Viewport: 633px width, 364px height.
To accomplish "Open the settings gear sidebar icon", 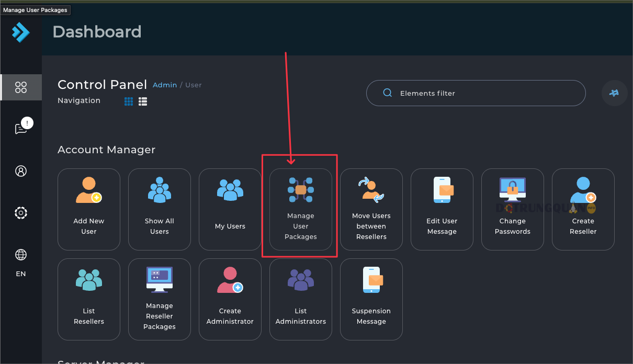I will [x=21, y=213].
